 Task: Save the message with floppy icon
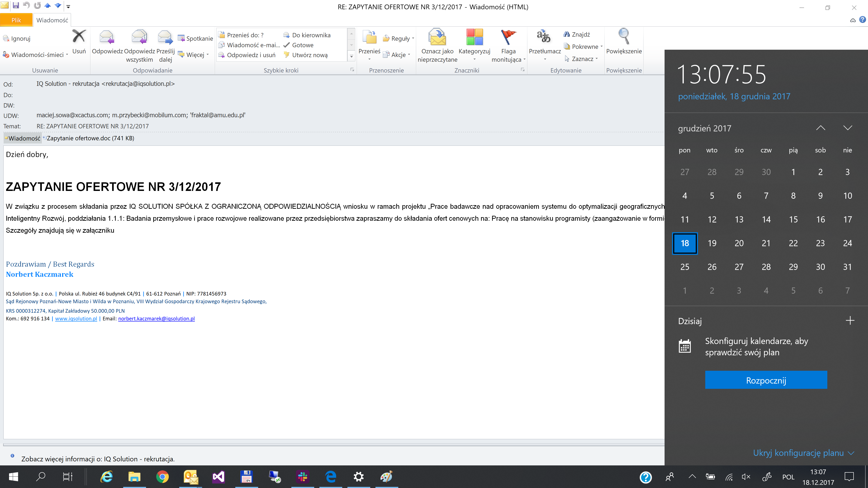(x=16, y=5)
